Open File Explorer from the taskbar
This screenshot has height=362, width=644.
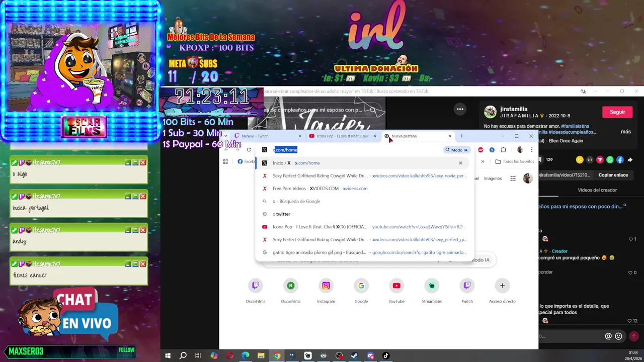261,355
